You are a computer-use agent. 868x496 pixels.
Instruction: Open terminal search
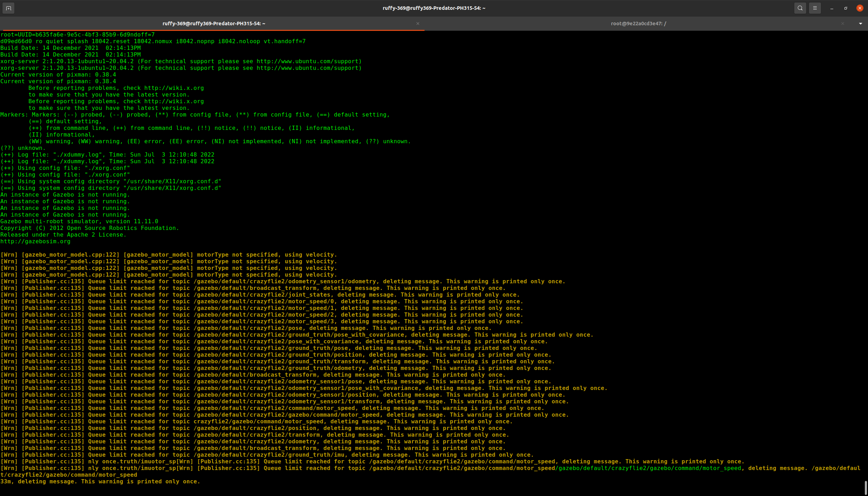pyautogui.click(x=800, y=8)
